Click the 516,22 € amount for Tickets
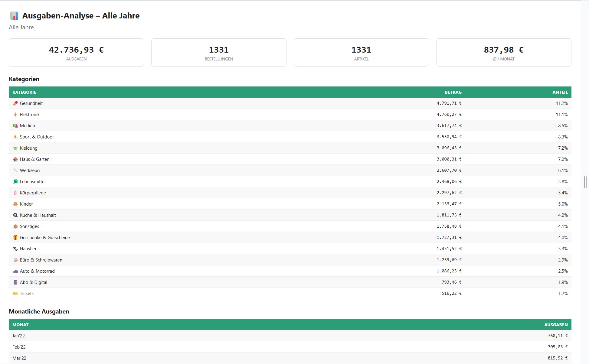The height and width of the screenshot is (364, 589). (x=452, y=294)
